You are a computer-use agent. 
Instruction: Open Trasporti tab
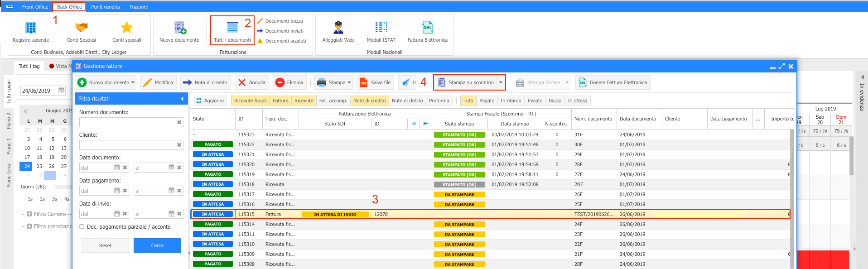[x=139, y=7]
